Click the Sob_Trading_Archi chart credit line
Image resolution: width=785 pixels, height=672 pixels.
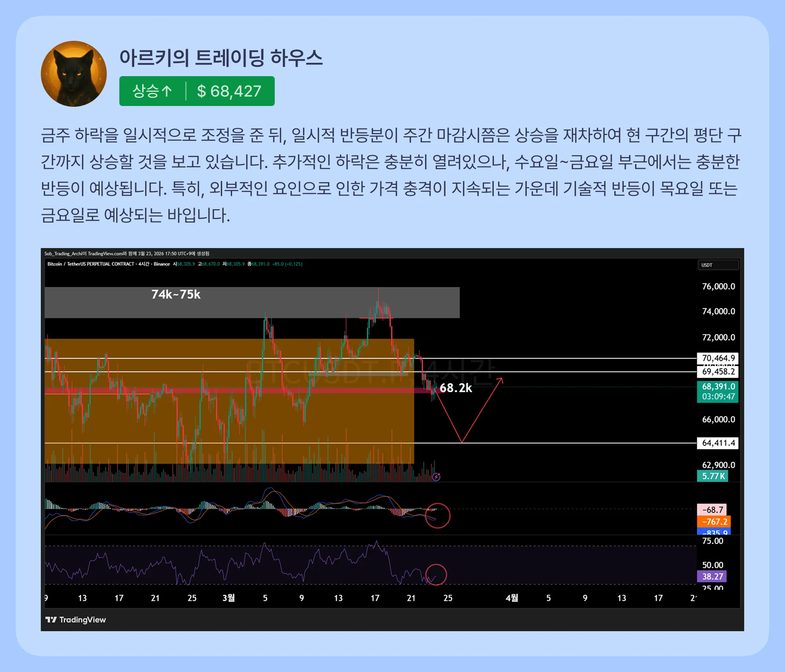[x=127, y=254]
